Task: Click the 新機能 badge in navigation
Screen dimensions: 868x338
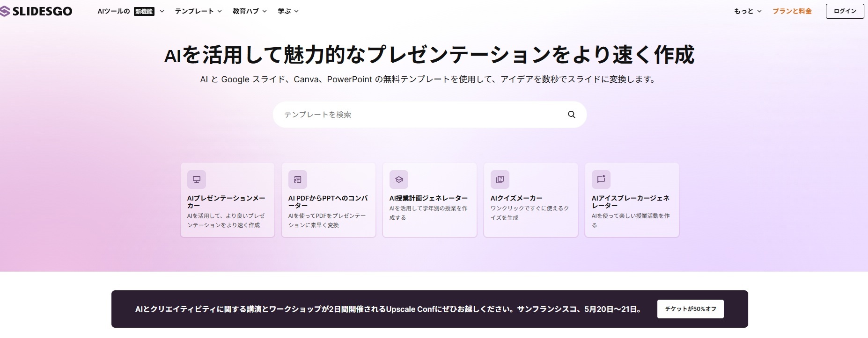Action: (x=144, y=12)
